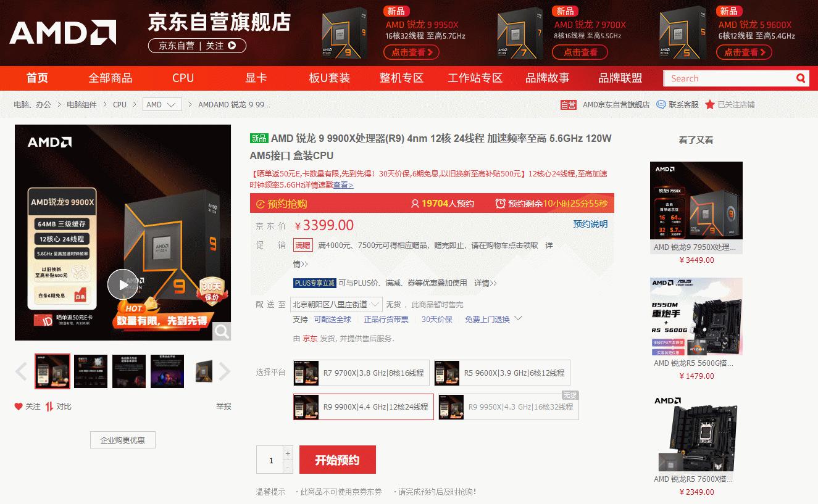The image size is (818, 504).
Task: Click the 开始预约 button
Action: [337, 460]
